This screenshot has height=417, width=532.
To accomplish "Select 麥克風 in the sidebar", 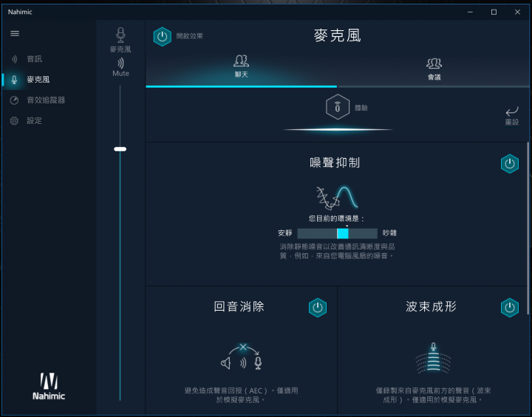I will pos(38,79).
